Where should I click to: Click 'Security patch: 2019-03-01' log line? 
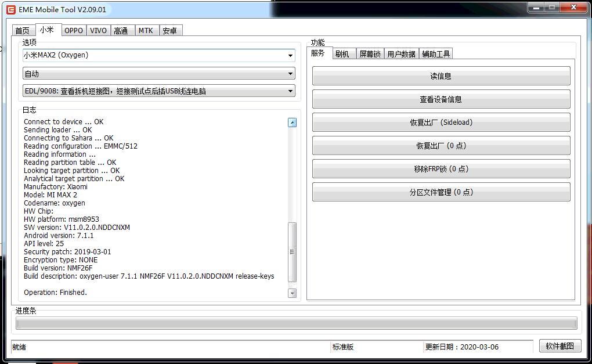(x=67, y=252)
